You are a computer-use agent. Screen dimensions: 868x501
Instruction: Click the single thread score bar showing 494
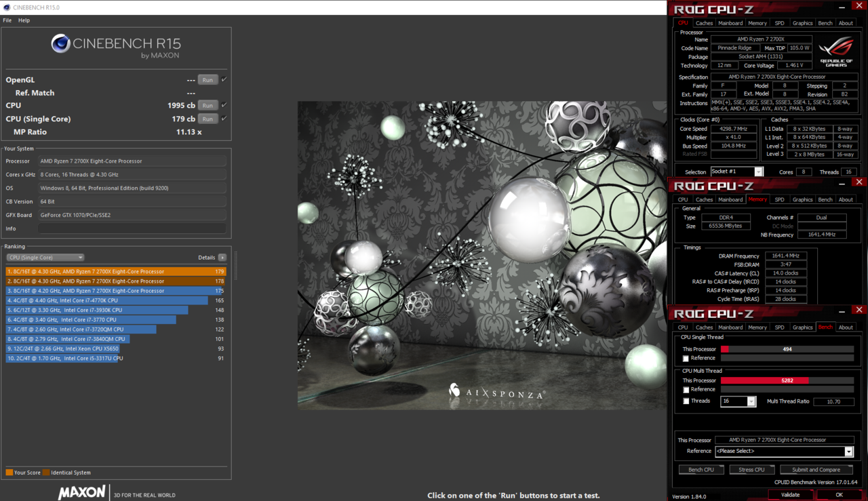(x=787, y=349)
